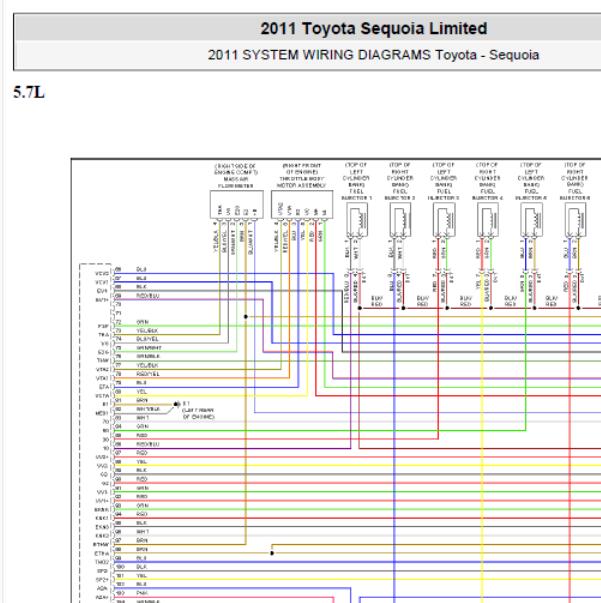Click the Fuel Injector 5 symbol

[531, 220]
